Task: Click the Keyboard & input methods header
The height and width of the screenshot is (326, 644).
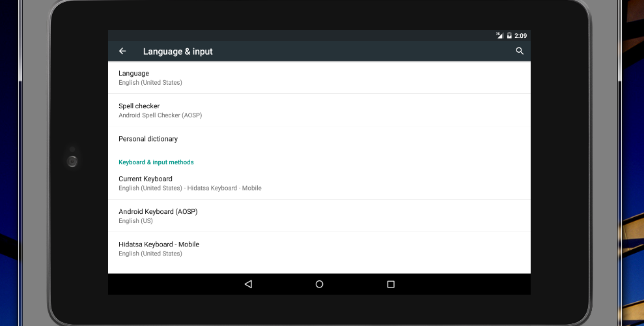Action: tap(156, 162)
